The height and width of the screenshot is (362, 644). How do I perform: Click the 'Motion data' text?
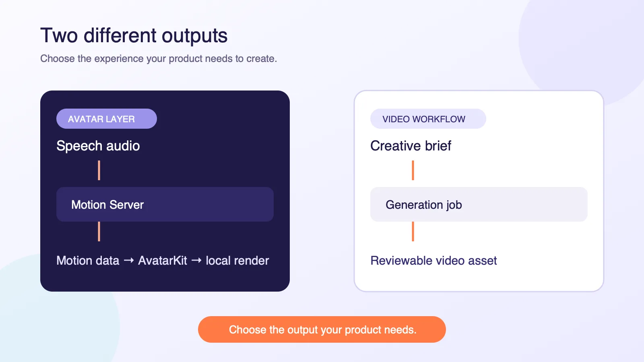pyautogui.click(x=88, y=261)
